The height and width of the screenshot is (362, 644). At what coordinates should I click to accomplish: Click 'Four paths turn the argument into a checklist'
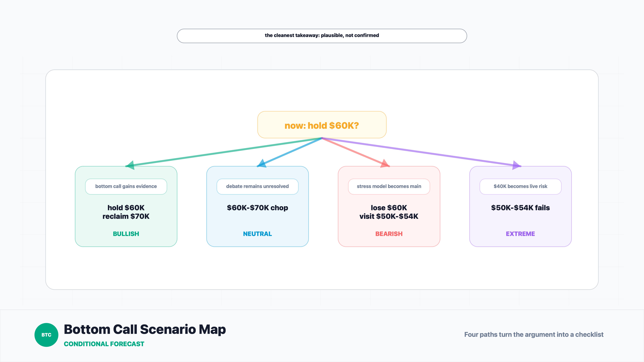534,335
